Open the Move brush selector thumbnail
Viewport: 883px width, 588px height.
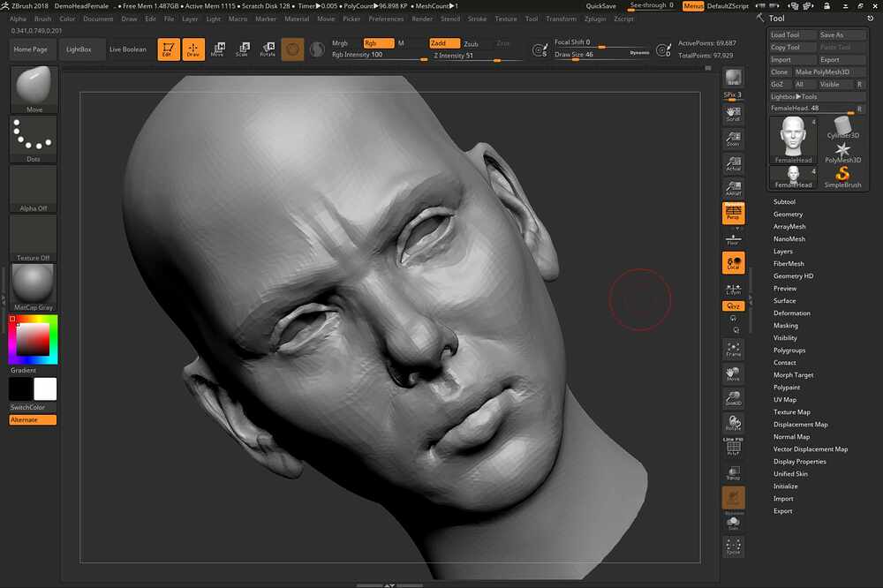pyautogui.click(x=34, y=89)
